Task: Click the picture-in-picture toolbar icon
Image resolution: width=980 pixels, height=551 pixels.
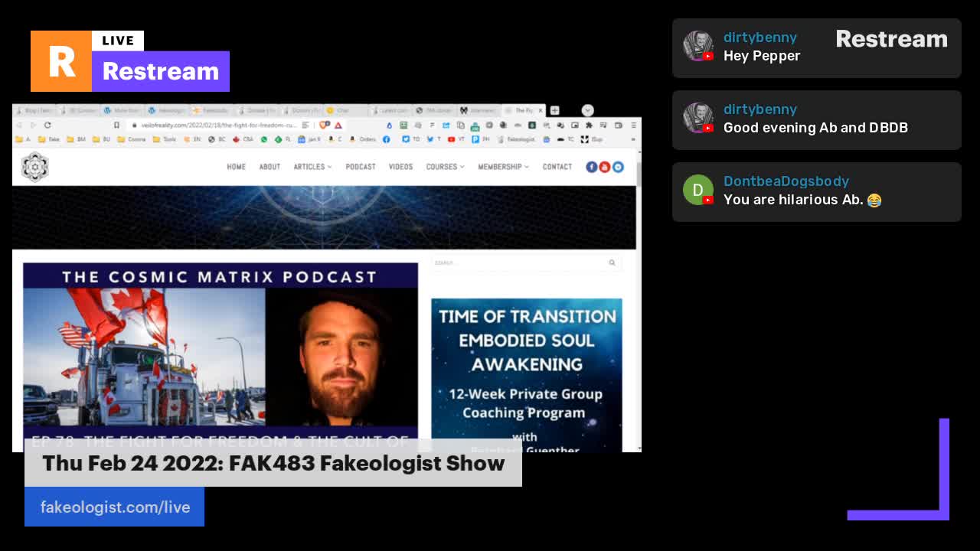Action: 575,126
